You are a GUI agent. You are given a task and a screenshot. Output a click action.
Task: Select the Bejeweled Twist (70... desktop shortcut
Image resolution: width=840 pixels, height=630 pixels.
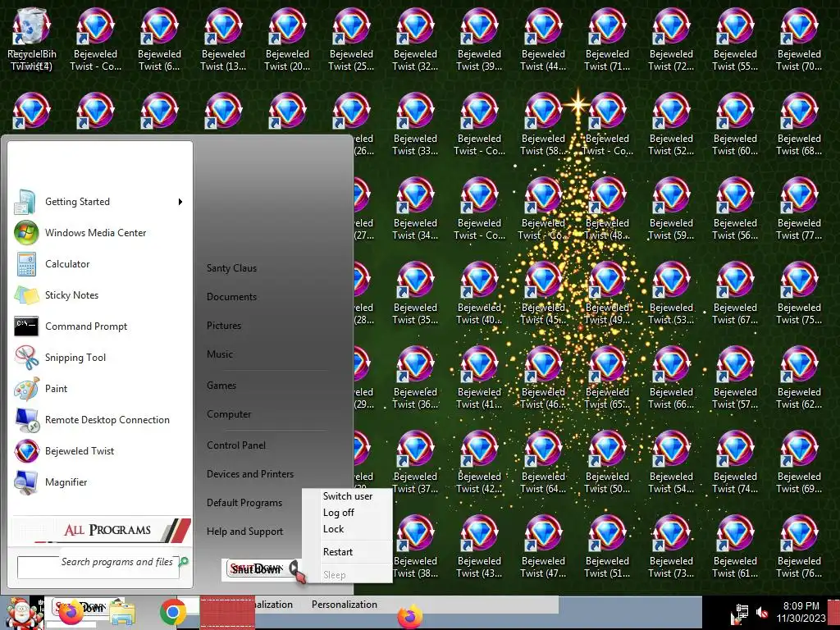point(799,39)
